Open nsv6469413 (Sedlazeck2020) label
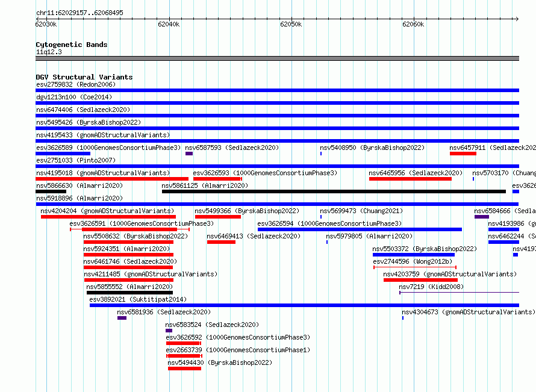 [254, 236]
